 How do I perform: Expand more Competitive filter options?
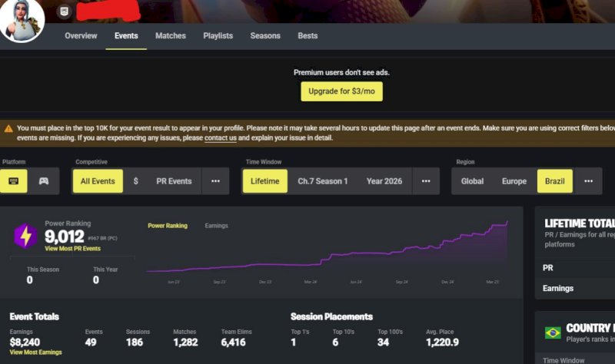click(216, 181)
